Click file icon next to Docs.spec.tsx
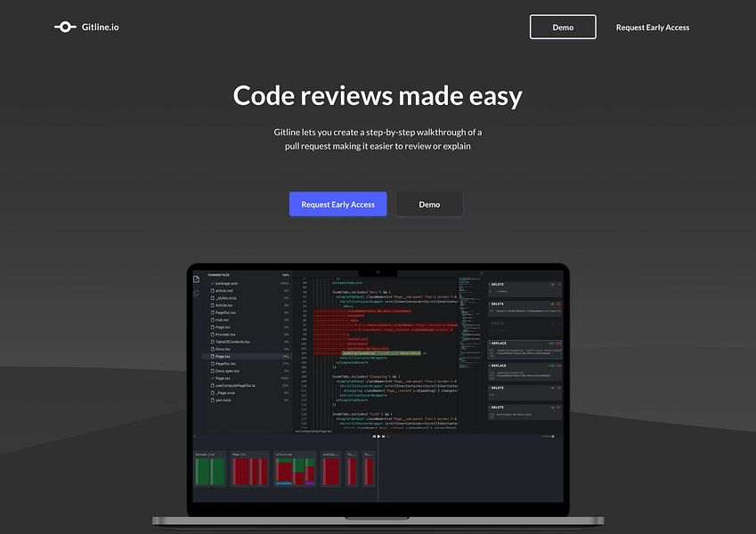 pos(212,370)
